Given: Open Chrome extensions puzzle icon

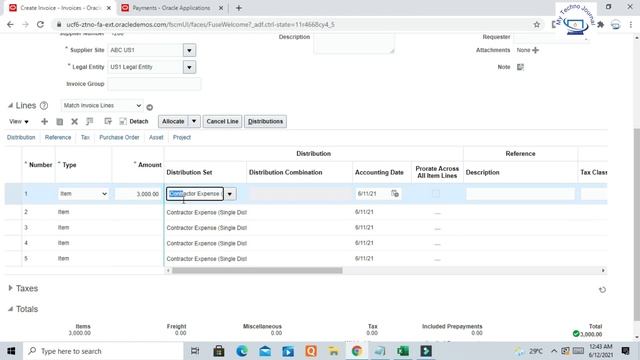Looking at the screenshot, I should point(600,24).
